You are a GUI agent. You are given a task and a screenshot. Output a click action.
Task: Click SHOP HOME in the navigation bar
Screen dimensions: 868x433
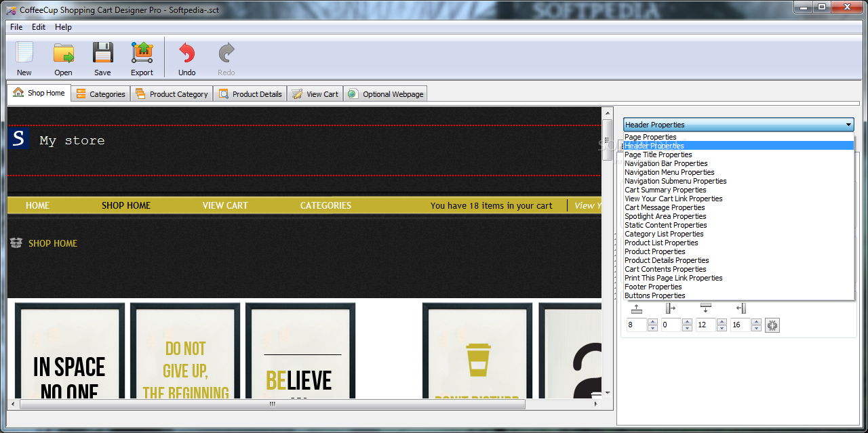click(x=126, y=205)
